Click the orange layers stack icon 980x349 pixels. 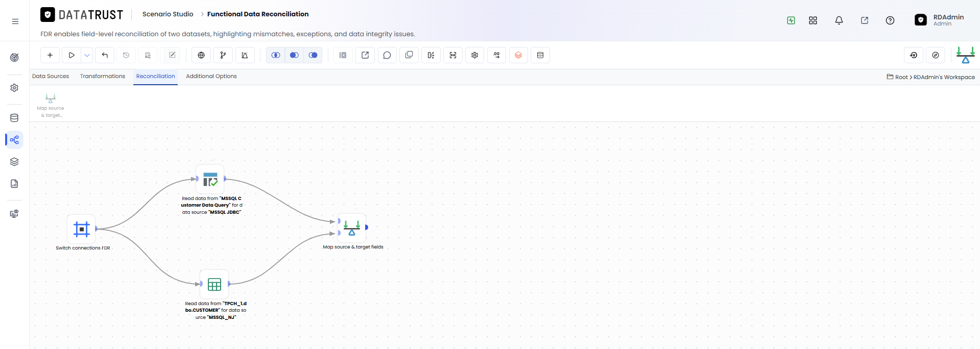point(518,55)
